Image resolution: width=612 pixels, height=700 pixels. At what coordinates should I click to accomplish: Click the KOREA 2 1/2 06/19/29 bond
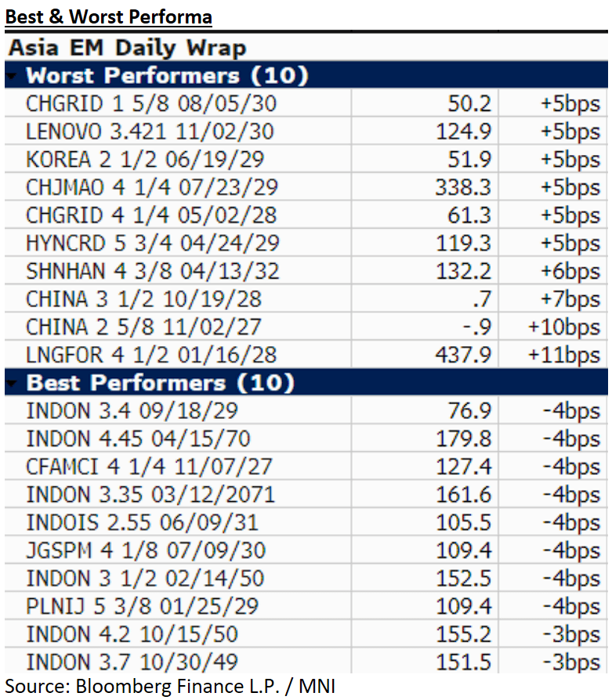click(x=145, y=160)
